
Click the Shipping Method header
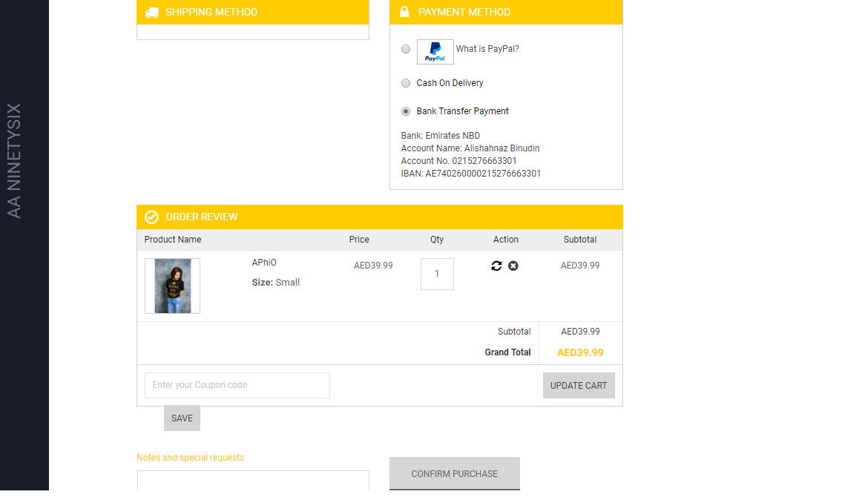pos(211,12)
